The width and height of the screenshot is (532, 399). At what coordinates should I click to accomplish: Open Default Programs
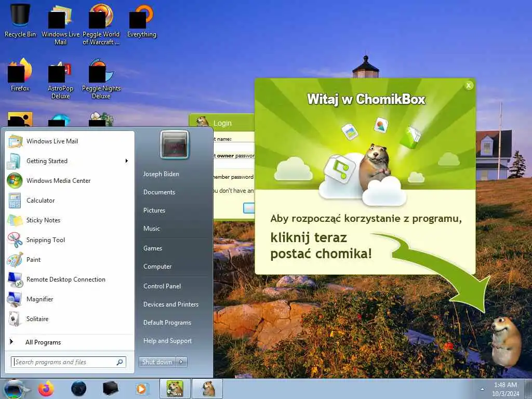(x=167, y=323)
